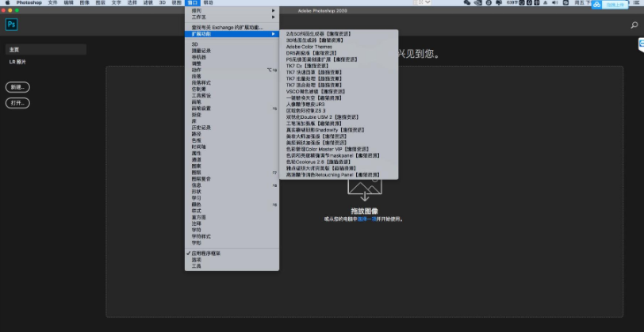Launch Adobe Color Themes extension
The height and width of the screenshot is (332, 644).
tap(339, 47)
